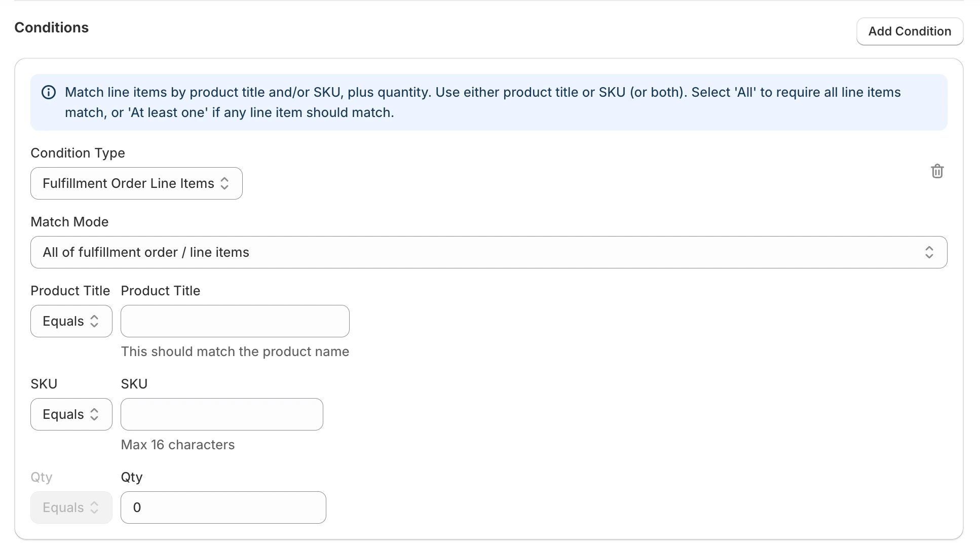This screenshot has height=547, width=980.
Task: Click the Product Title text input
Action: (235, 321)
